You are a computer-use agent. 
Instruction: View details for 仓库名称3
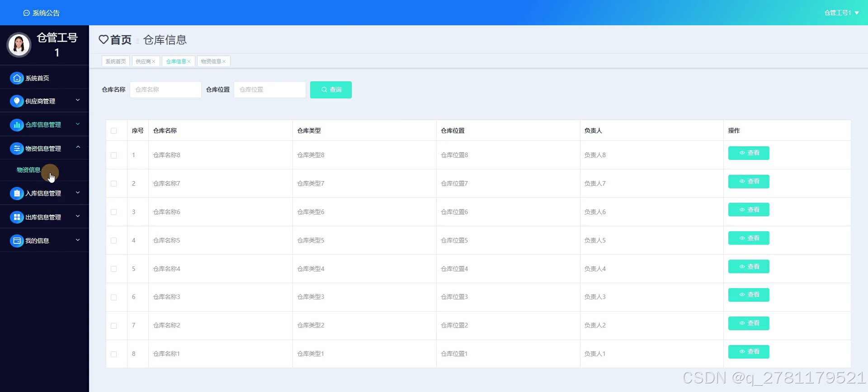(749, 295)
